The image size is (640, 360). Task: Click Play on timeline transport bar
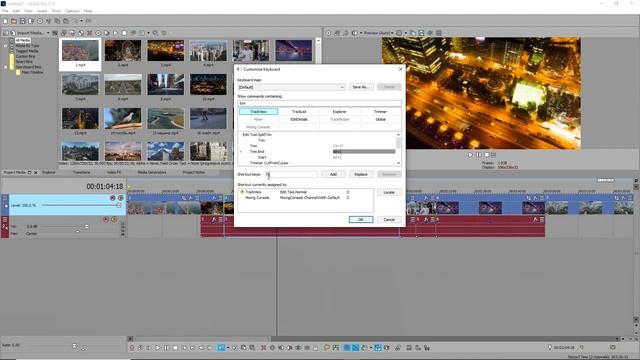(158, 348)
